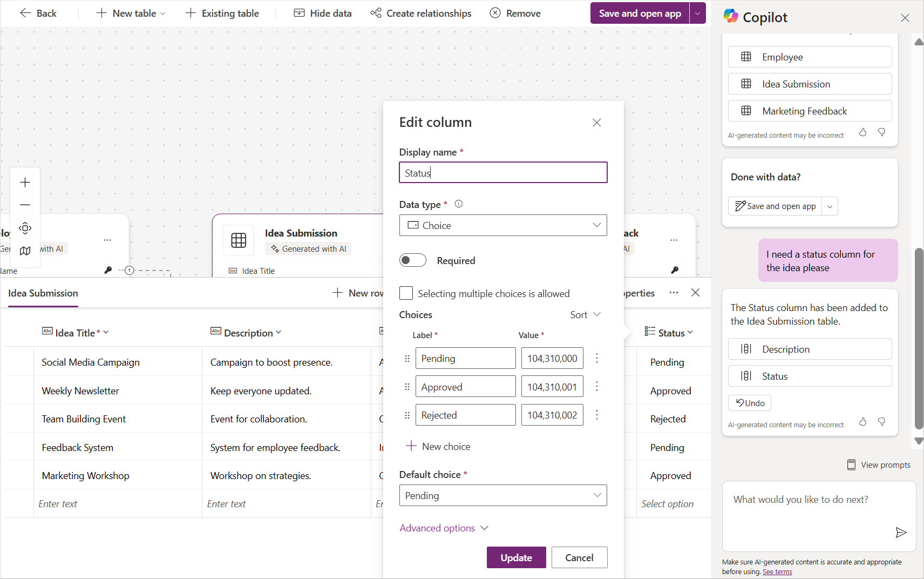Image resolution: width=924 pixels, height=579 pixels.
Task: Zoom in on the canvas with plus icon
Action: (x=25, y=183)
